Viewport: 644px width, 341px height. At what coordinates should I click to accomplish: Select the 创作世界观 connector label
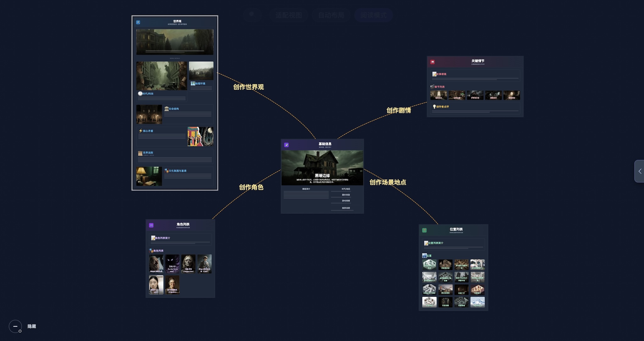click(248, 87)
